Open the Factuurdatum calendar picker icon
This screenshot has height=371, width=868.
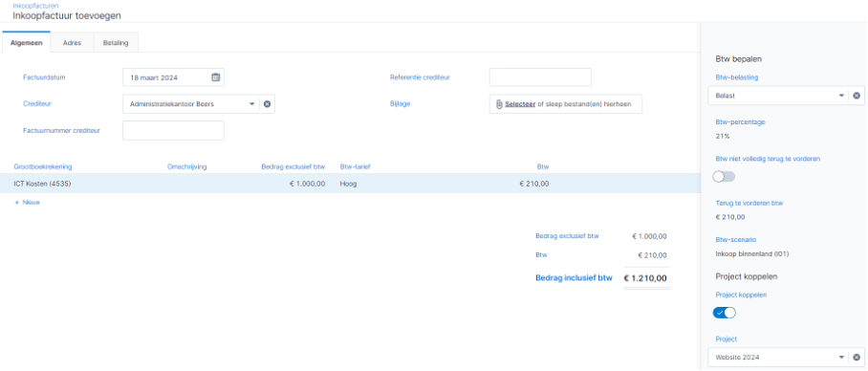[x=216, y=77]
